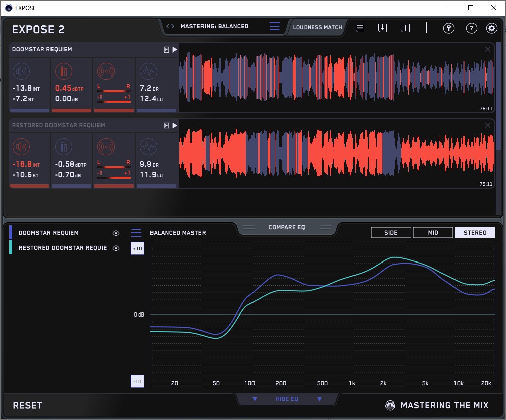The image size is (506, 420).
Task: Click the Expose app icon in title bar
Action: coord(9,8)
